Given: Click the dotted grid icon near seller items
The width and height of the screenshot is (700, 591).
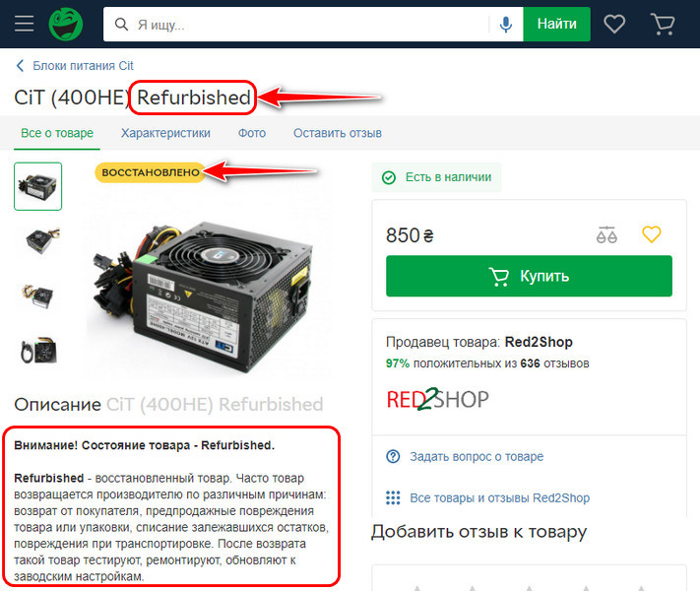Looking at the screenshot, I should (x=393, y=497).
